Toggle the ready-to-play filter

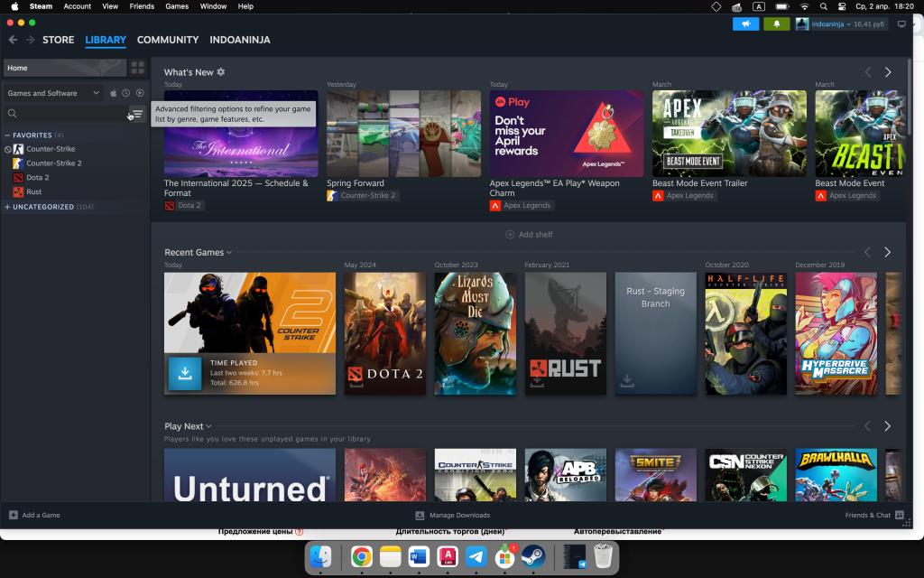point(140,93)
